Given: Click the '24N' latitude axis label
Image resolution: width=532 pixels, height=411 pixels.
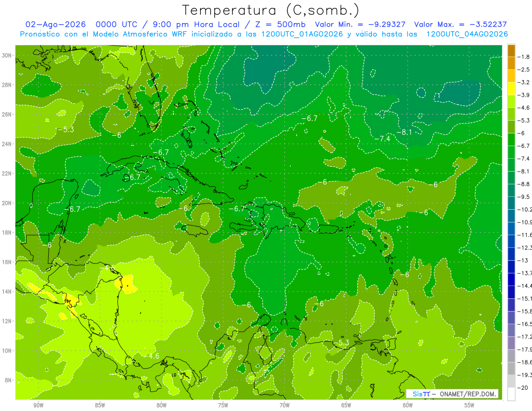Looking at the screenshot, I should 7,144.
